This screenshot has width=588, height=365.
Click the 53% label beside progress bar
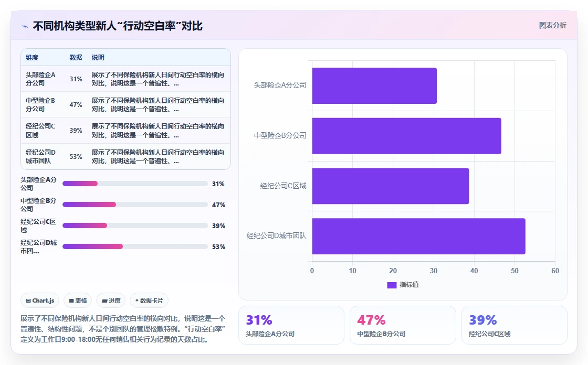pyautogui.click(x=218, y=247)
